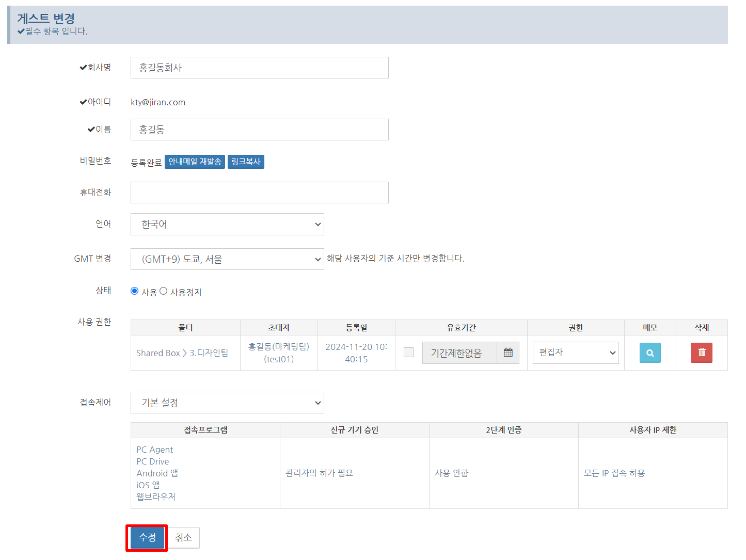The width and height of the screenshot is (746, 560).
Task: Expand the 접속제어 기본 설정 dropdown
Action: click(227, 403)
